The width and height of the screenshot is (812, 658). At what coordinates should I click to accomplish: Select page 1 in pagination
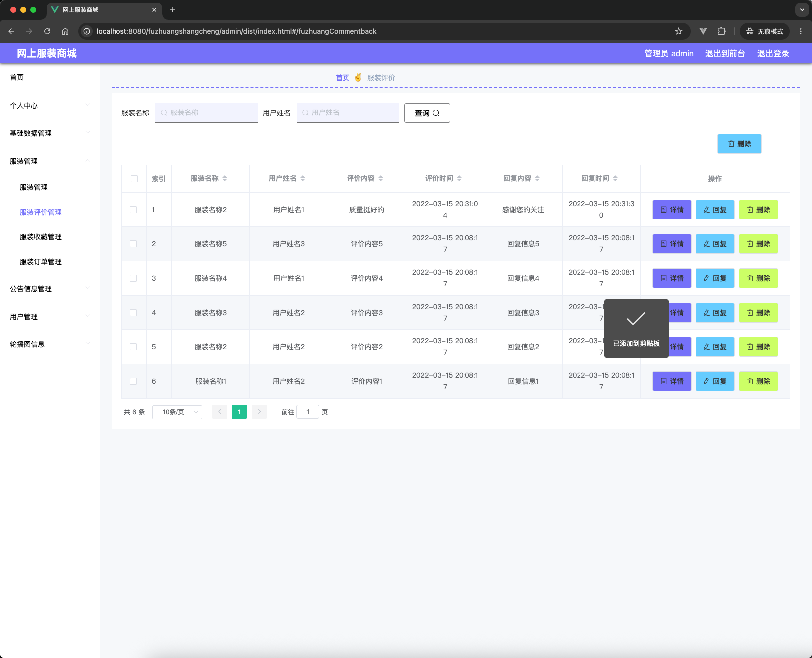click(x=239, y=412)
